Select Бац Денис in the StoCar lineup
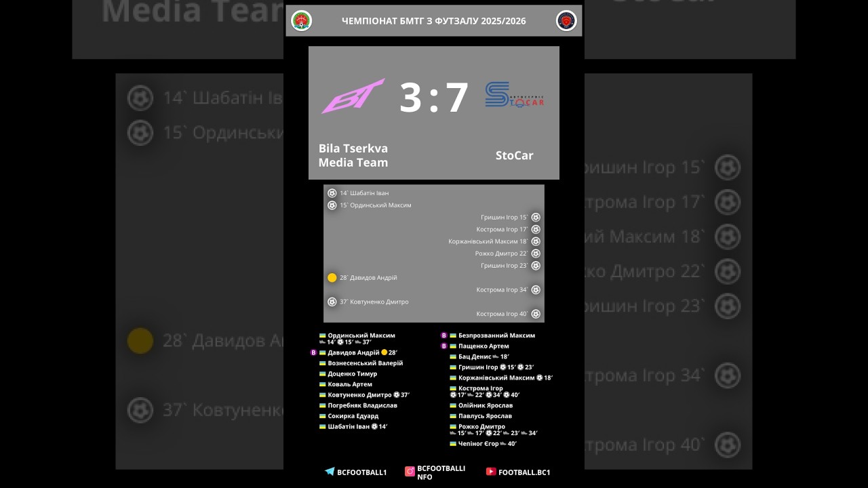 click(475, 357)
